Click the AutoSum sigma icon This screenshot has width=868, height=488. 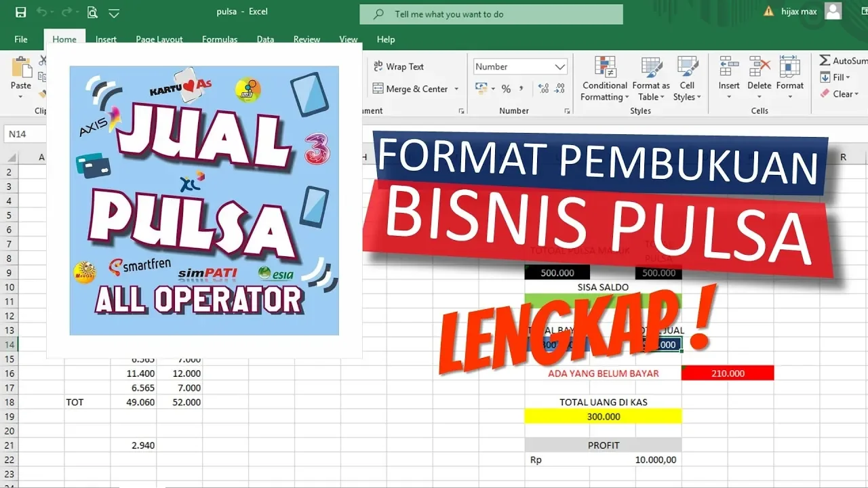[825, 61]
